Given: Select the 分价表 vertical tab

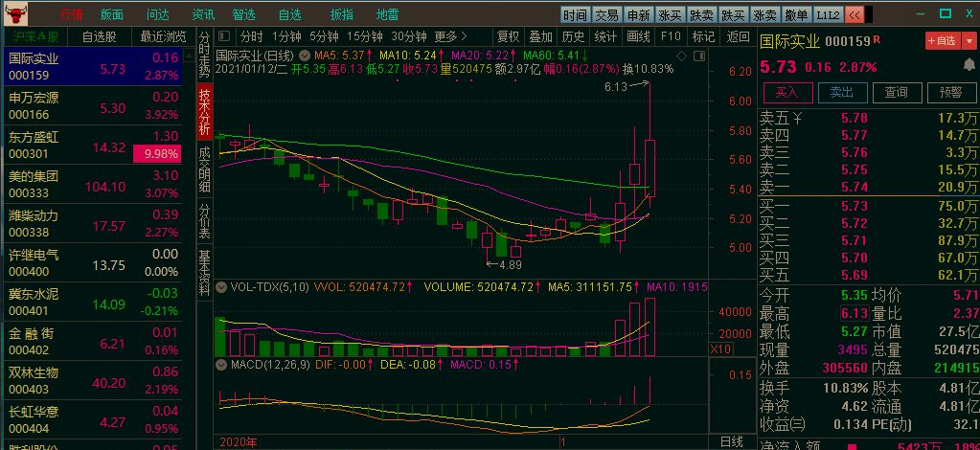Looking at the screenshot, I should pyautogui.click(x=205, y=220).
